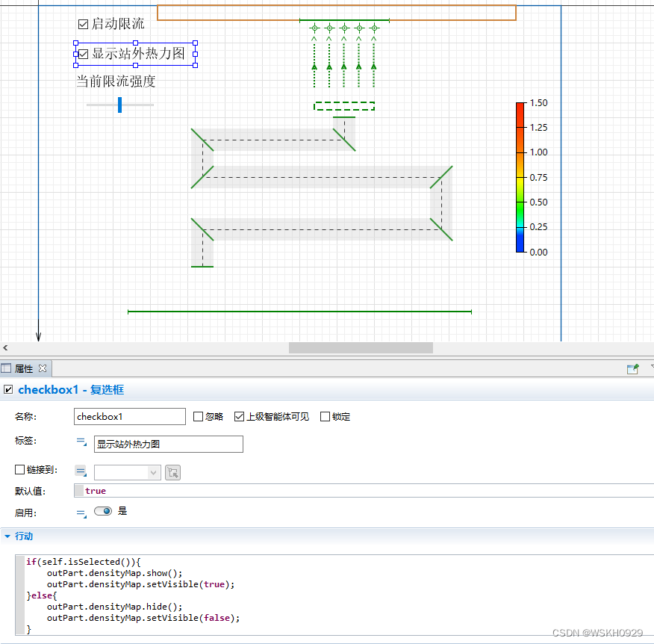654x644 pixels.
Task: Click the checkbox1 - 复选框 title text
Action: click(x=71, y=389)
